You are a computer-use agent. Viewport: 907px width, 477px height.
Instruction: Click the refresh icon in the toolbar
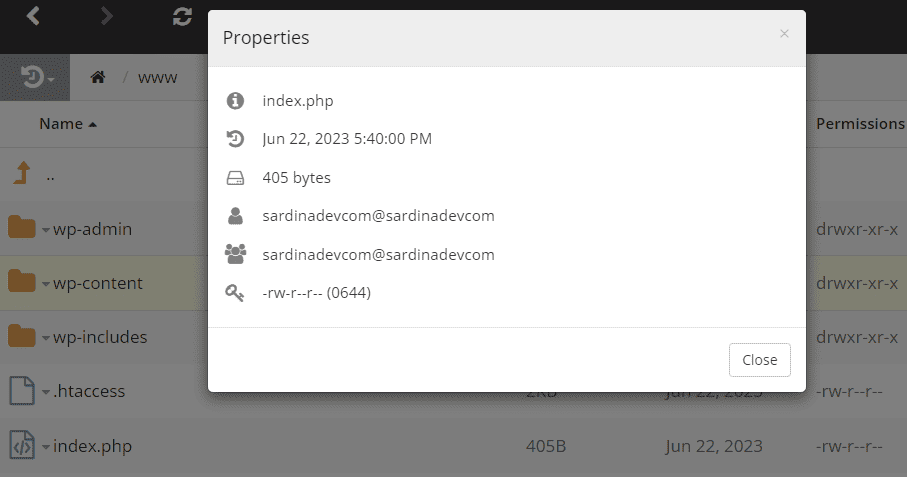[181, 16]
